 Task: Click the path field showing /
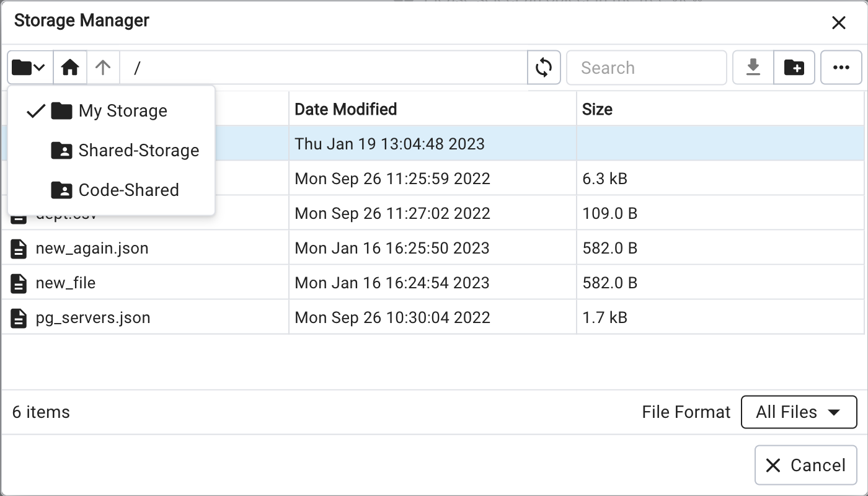pyautogui.click(x=322, y=68)
